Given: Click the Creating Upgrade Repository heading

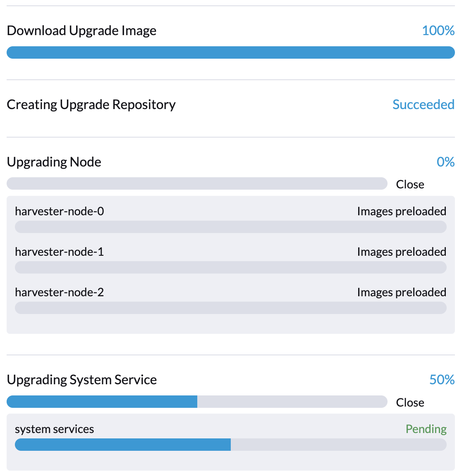Looking at the screenshot, I should [91, 105].
